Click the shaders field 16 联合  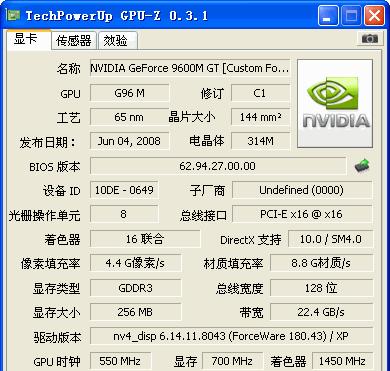145,239
